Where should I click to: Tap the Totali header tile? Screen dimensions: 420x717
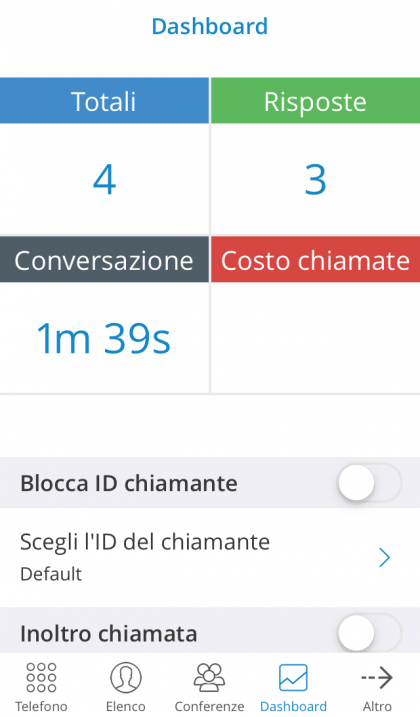(104, 101)
